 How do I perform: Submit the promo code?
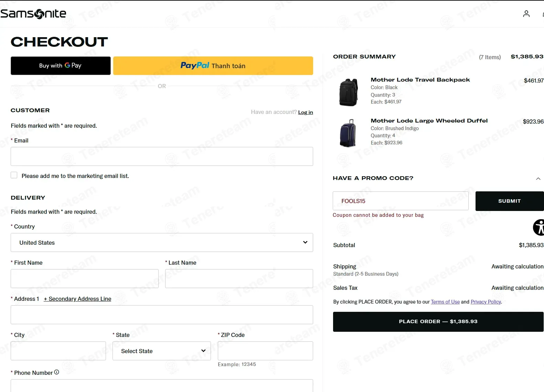510,201
